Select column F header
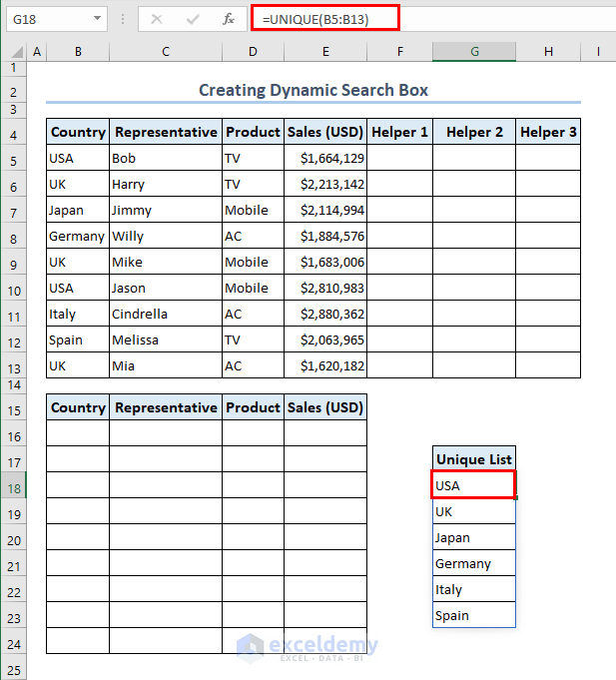616x680 pixels. pyautogui.click(x=399, y=52)
